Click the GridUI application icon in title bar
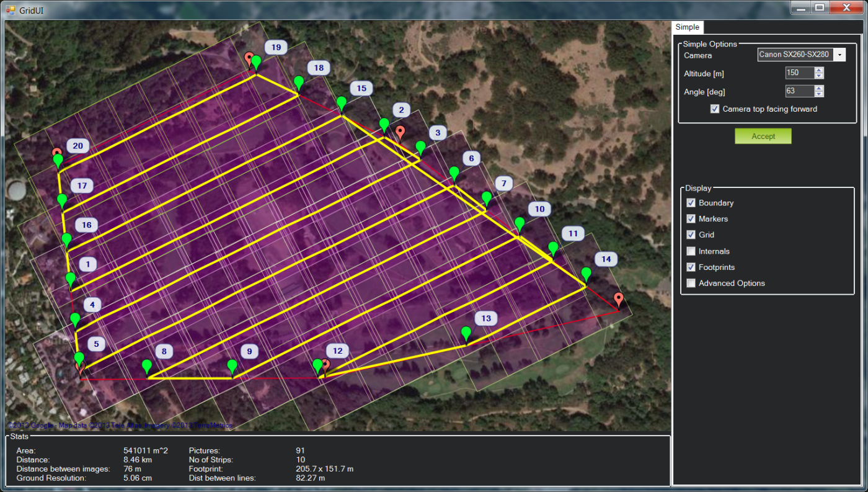 click(x=10, y=10)
